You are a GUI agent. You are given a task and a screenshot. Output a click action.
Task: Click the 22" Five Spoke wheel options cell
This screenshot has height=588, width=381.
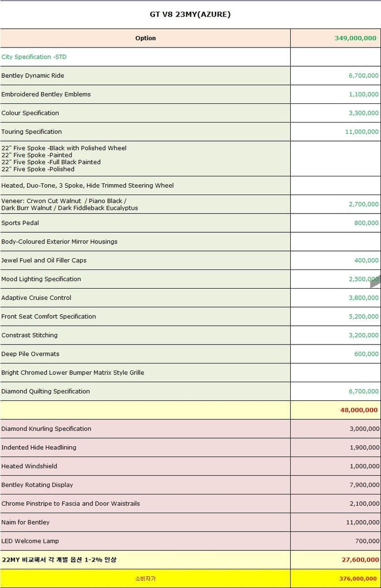coord(145,158)
